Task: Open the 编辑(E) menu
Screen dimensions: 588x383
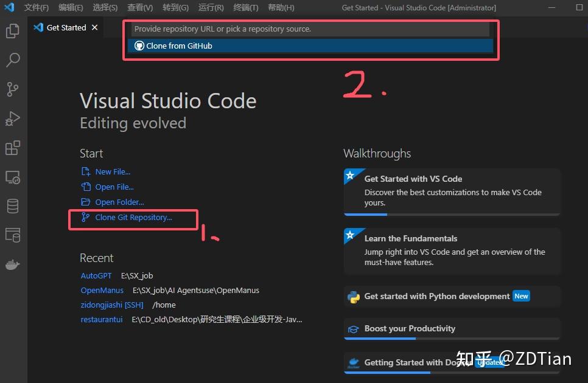Action: 71,7
